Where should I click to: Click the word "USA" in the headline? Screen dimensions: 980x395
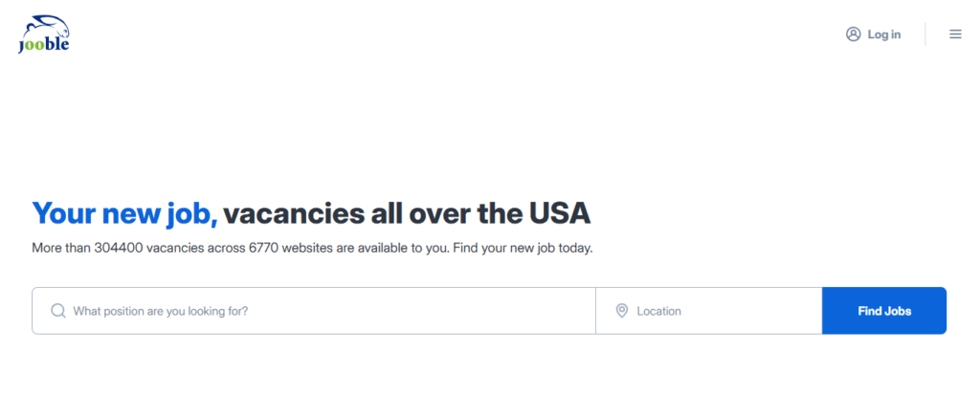point(560,213)
